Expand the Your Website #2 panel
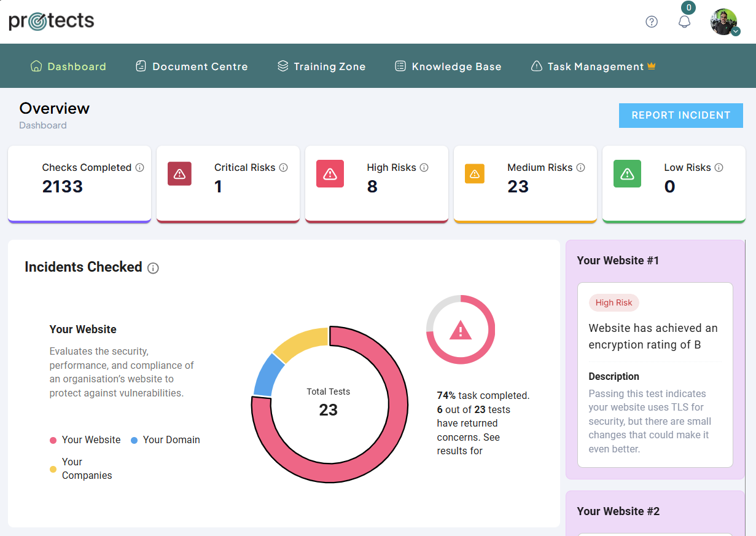The width and height of the screenshot is (756, 536). [655, 511]
